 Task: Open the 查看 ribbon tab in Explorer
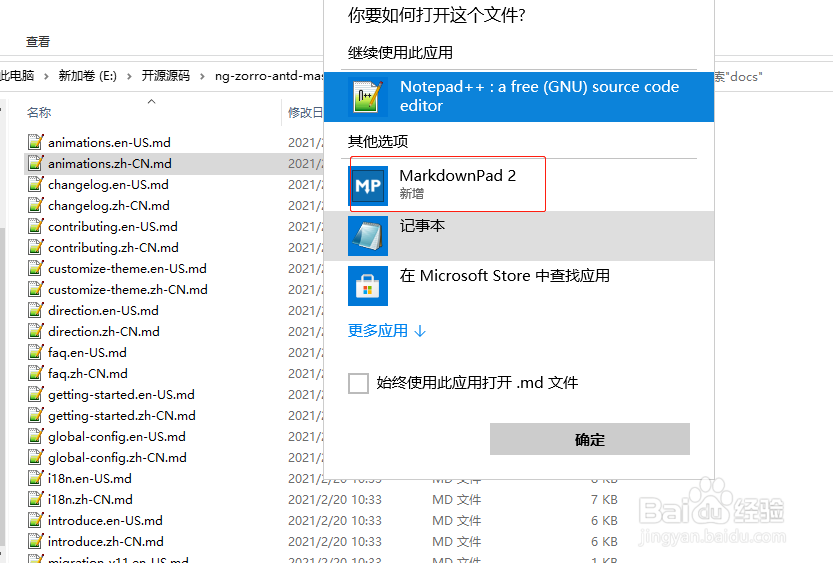click(x=38, y=41)
